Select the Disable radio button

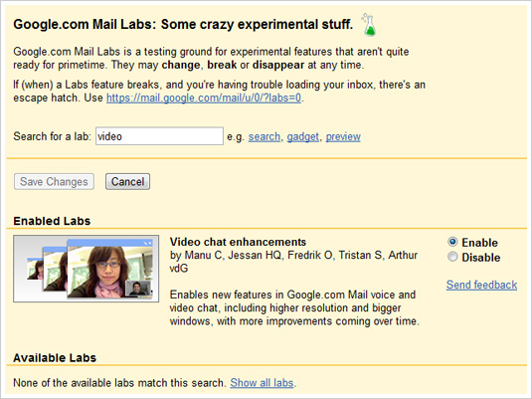[452, 257]
